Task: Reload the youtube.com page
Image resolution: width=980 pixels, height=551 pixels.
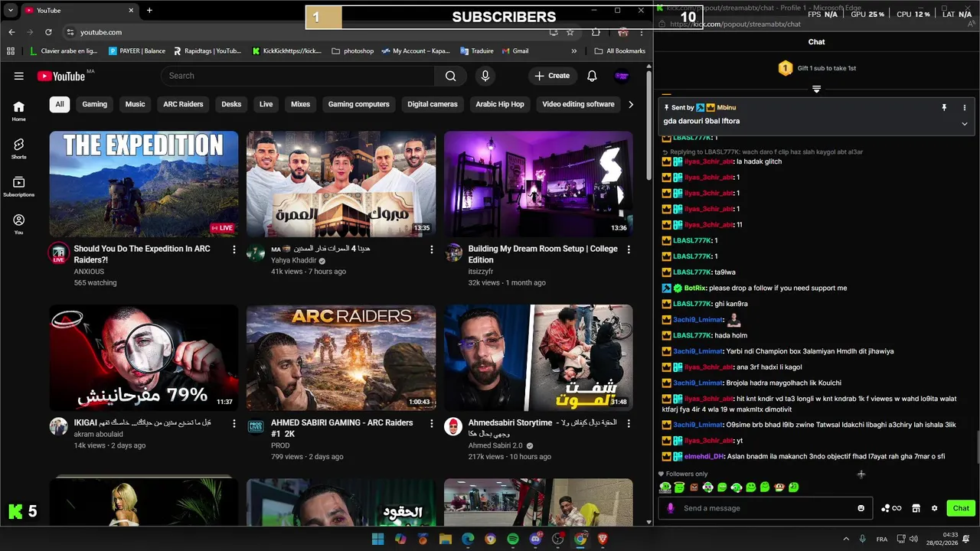Action: pyautogui.click(x=48, y=32)
